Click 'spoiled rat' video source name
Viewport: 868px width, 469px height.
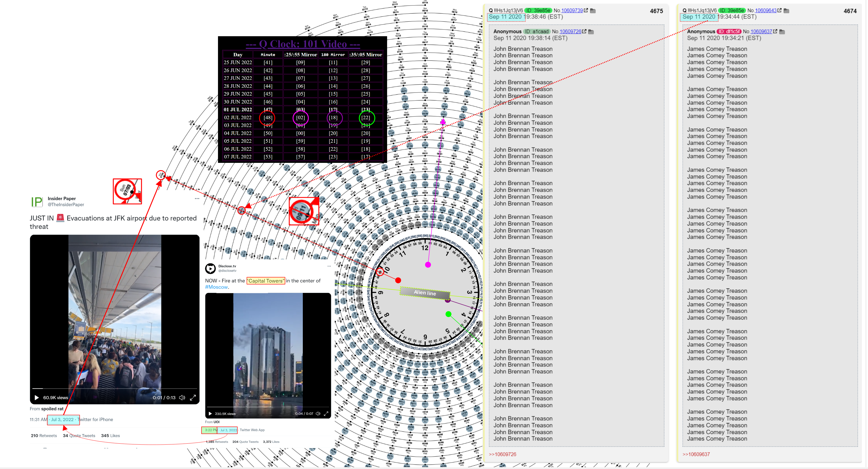click(x=52, y=409)
